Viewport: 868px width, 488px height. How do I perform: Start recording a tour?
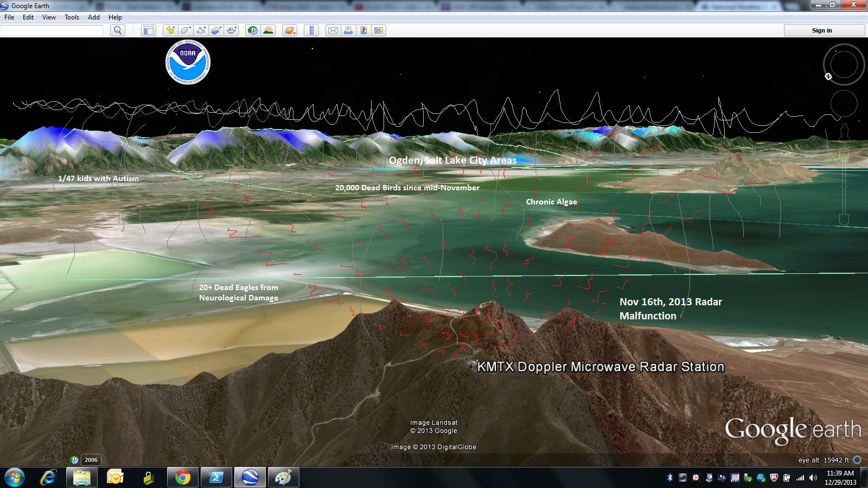click(x=232, y=30)
